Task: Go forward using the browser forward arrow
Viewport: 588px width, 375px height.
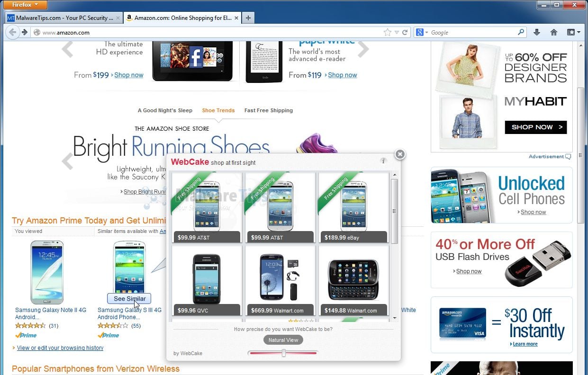Action: pyautogui.click(x=25, y=33)
